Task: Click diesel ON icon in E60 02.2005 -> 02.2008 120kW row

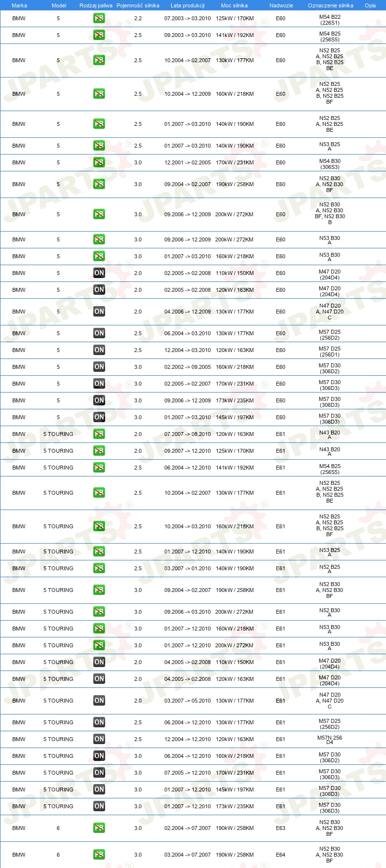Action: tap(99, 290)
